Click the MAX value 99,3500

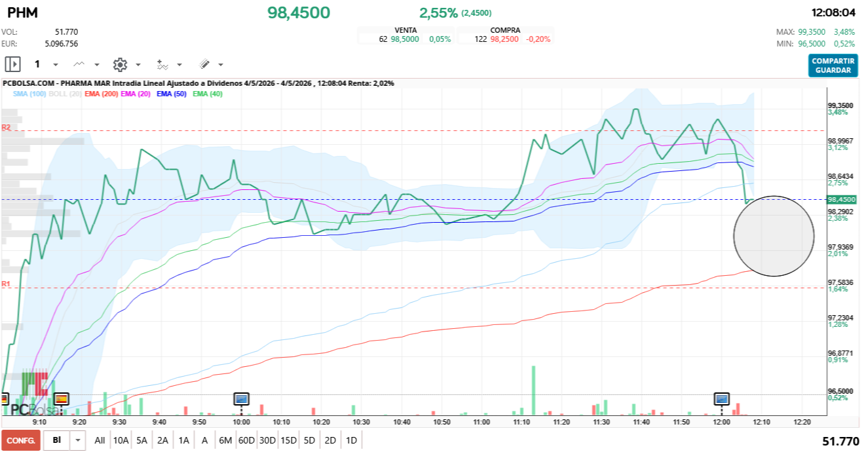coord(813,31)
